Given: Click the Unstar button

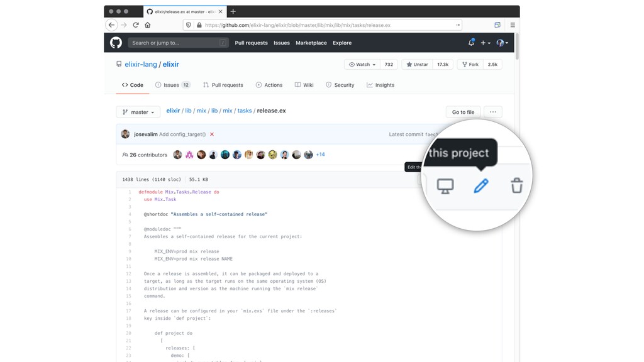Looking at the screenshot, I should click(417, 65).
